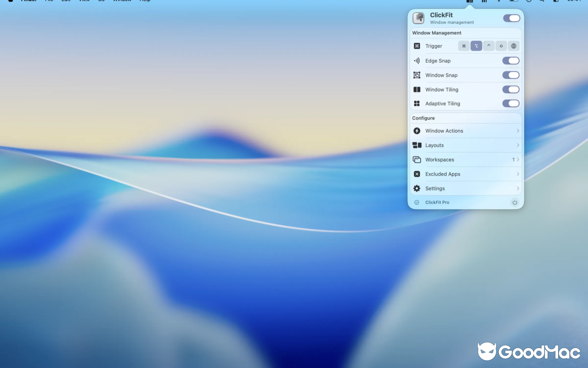This screenshot has height=368, width=588.
Task: Select the Option key trigger
Action: 476,46
